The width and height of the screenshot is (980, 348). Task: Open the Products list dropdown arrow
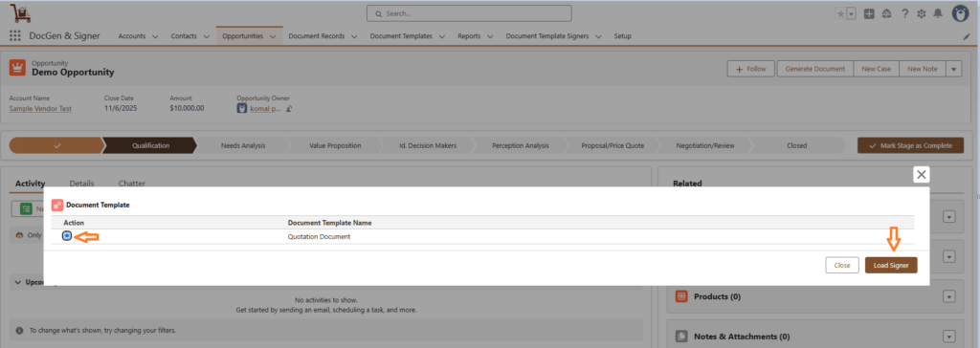coord(949,296)
